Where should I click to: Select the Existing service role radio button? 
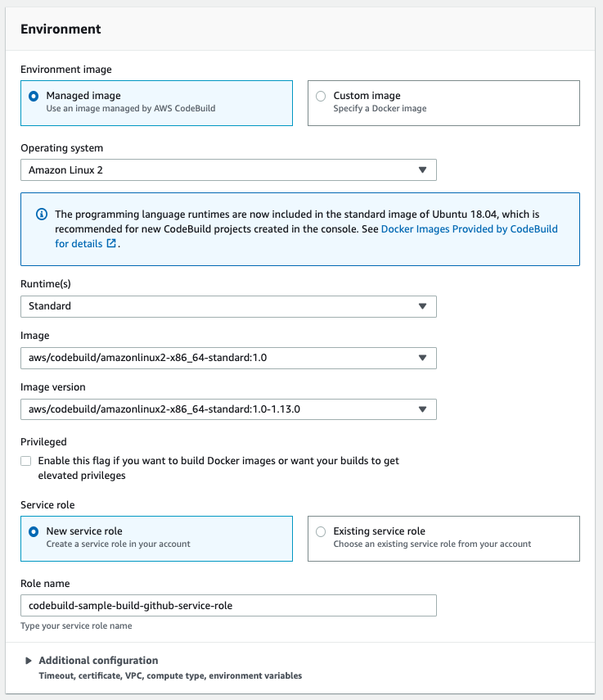(321, 531)
